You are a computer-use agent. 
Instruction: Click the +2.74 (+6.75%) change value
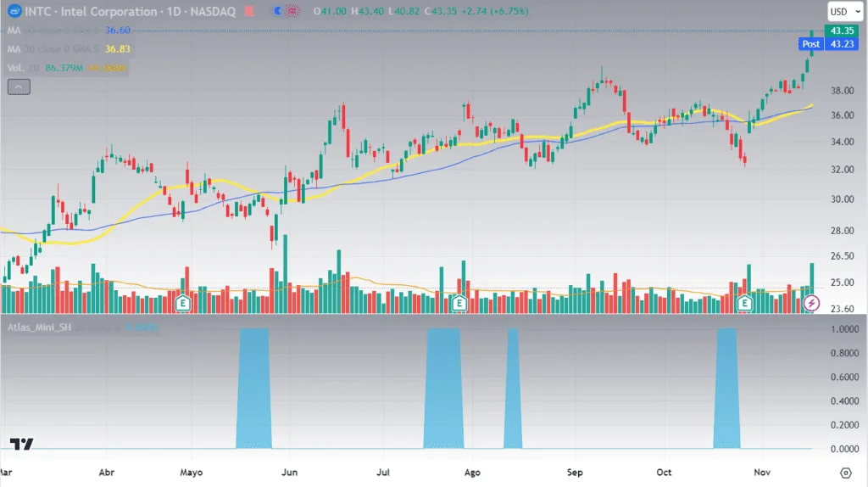pos(494,11)
